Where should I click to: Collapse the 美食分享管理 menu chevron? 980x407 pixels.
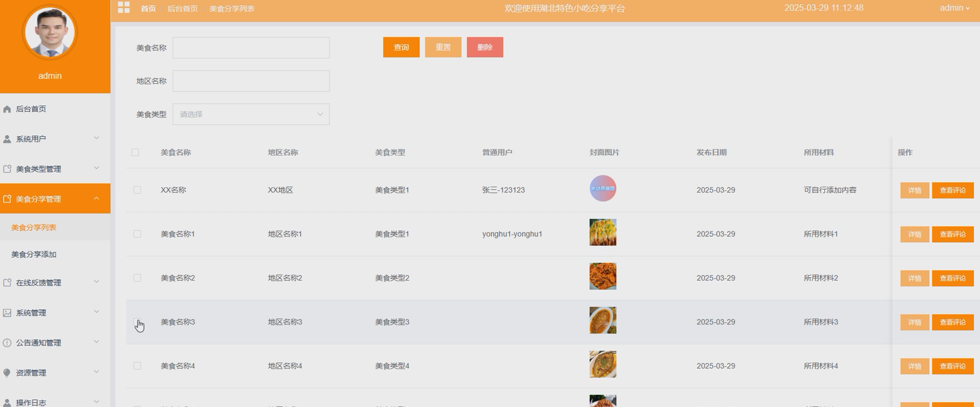(x=97, y=198)
